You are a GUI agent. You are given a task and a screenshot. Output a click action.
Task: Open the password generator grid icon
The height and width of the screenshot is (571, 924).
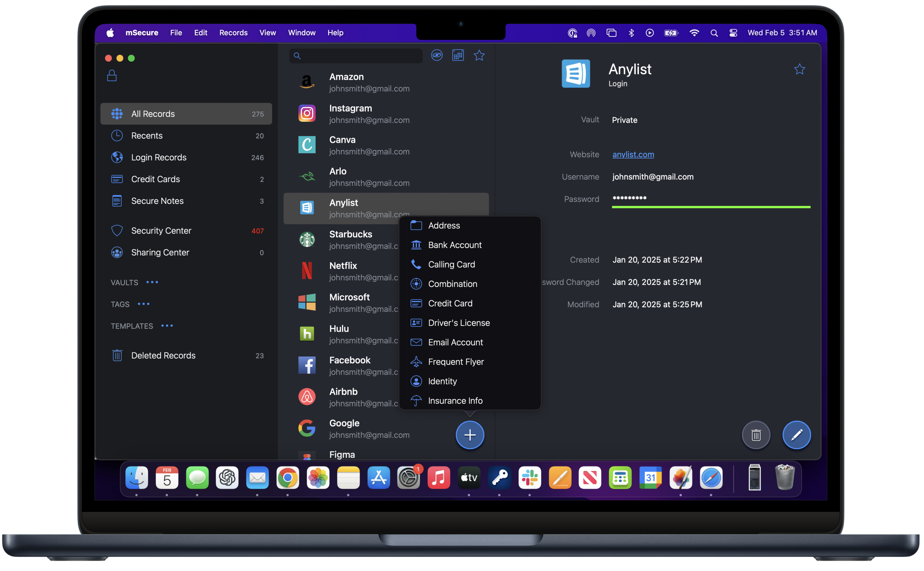[458, 55]
